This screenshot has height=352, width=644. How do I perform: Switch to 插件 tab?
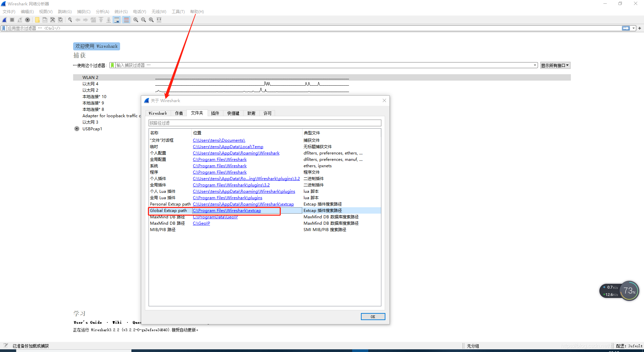point(215,113)
